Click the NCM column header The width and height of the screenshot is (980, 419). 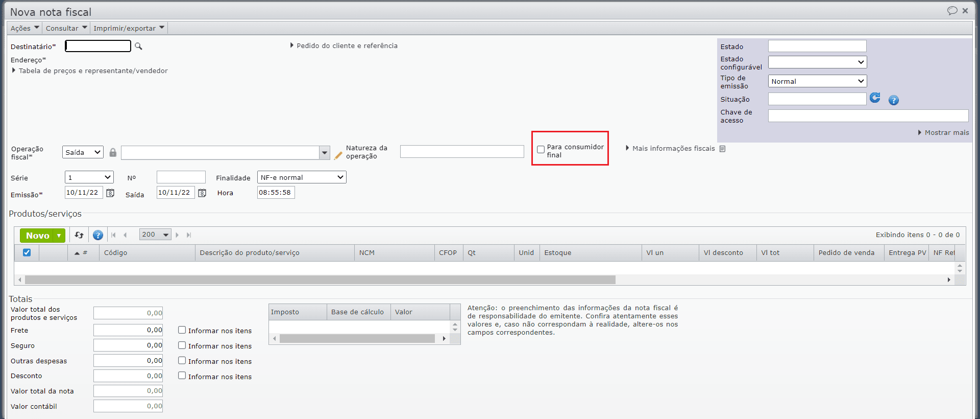(395, 253)
